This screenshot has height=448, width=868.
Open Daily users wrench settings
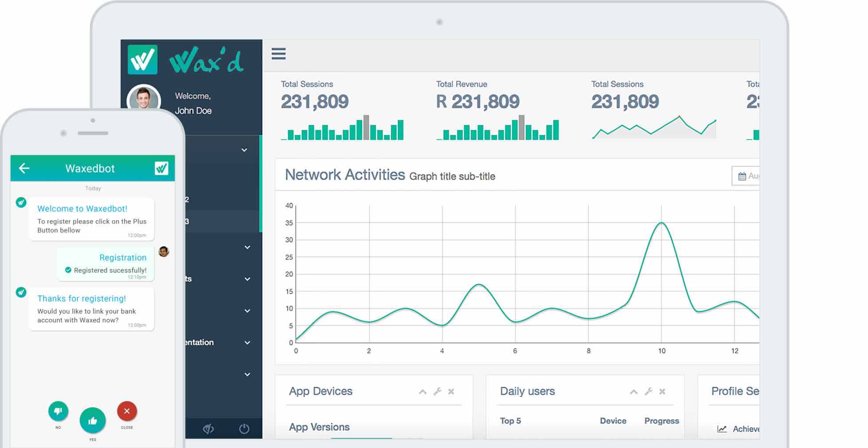point(648,391)
